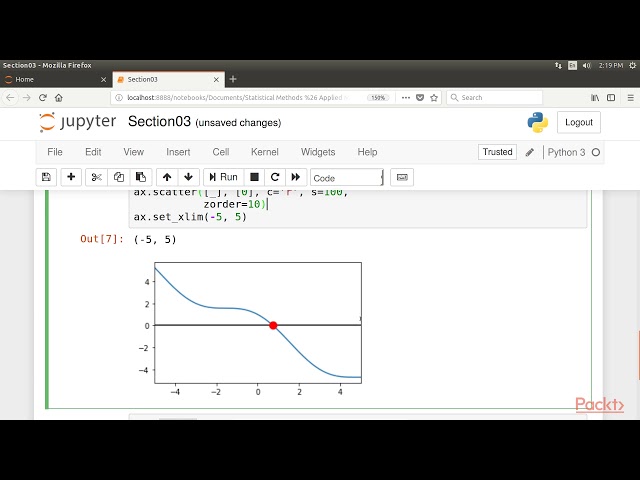Restart the kernel with the circular arrow icon
Screen dimensions: 640x480
275,177
